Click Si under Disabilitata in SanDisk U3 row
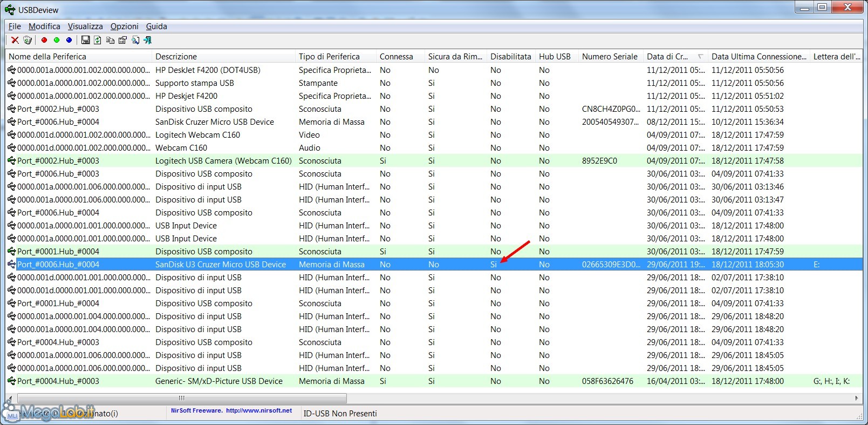The height and width of the screenshot is (425, 868). pos(494,264)
